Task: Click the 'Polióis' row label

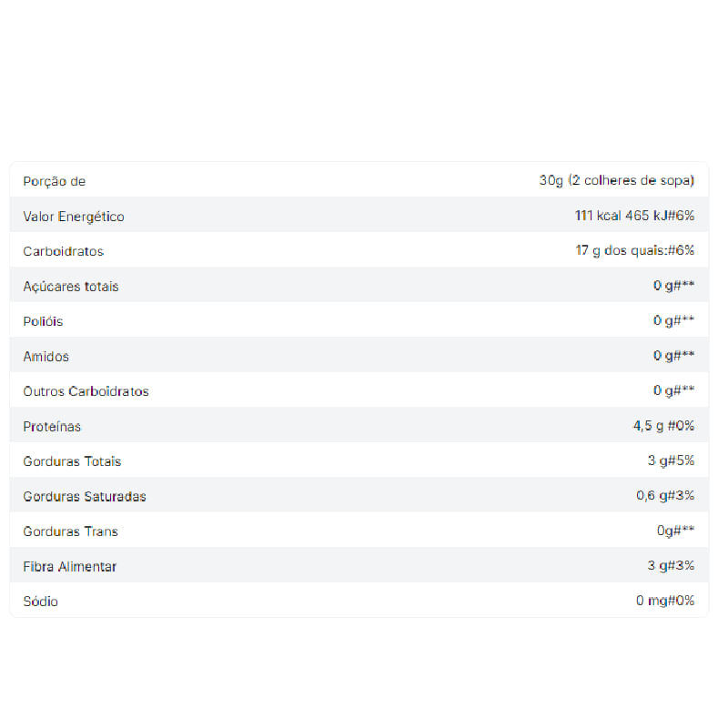Action: click(43, 321)
